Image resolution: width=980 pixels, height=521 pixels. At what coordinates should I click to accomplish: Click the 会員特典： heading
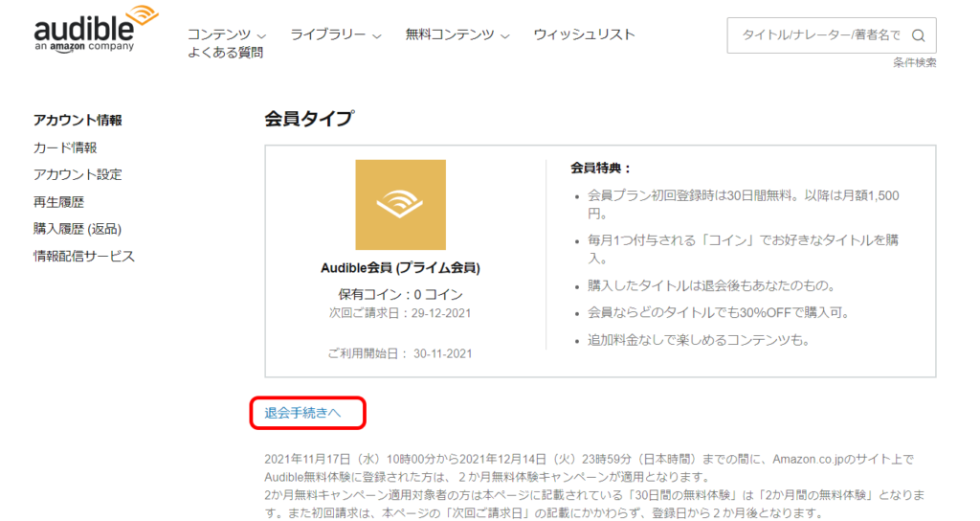601,168
